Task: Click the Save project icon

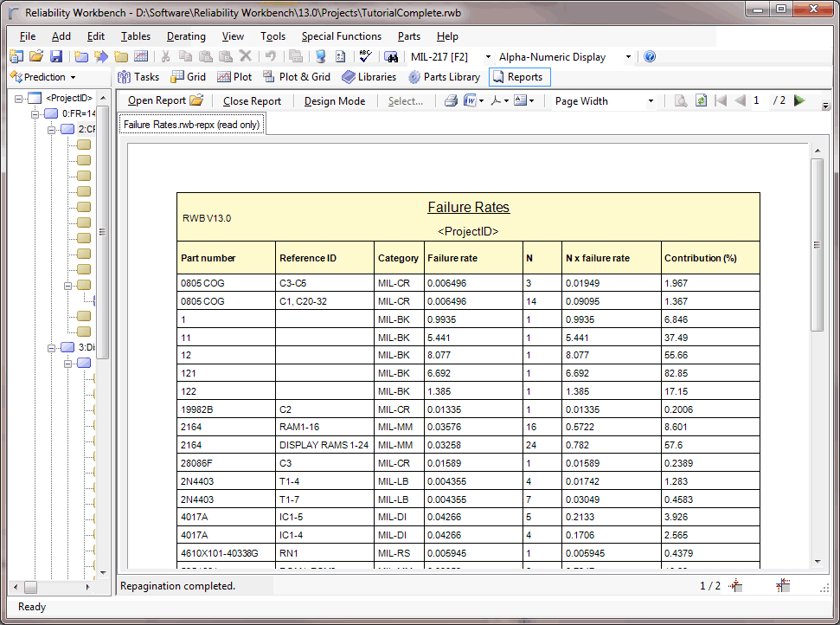Action: 55,57
